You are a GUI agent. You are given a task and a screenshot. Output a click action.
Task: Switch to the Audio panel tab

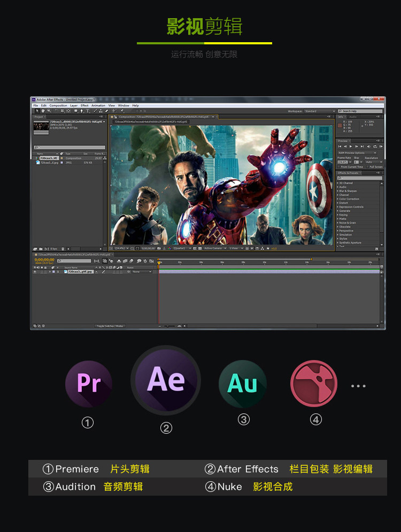353,117
